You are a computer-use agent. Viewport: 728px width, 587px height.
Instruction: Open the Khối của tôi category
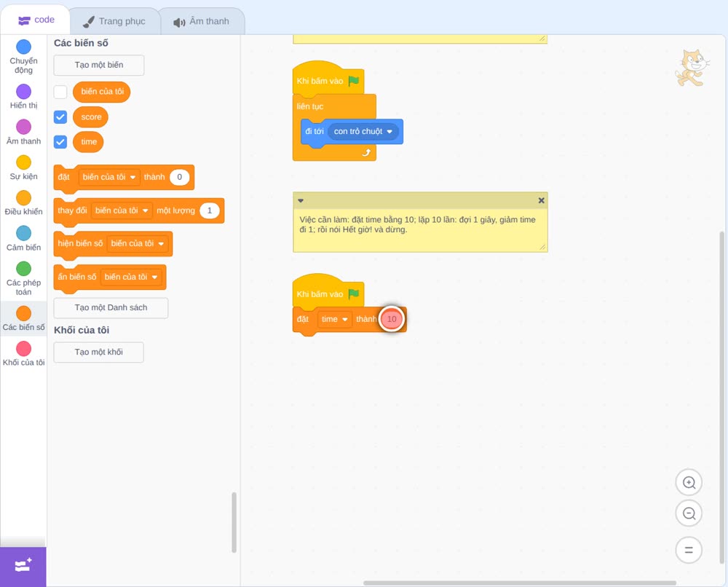24,353
